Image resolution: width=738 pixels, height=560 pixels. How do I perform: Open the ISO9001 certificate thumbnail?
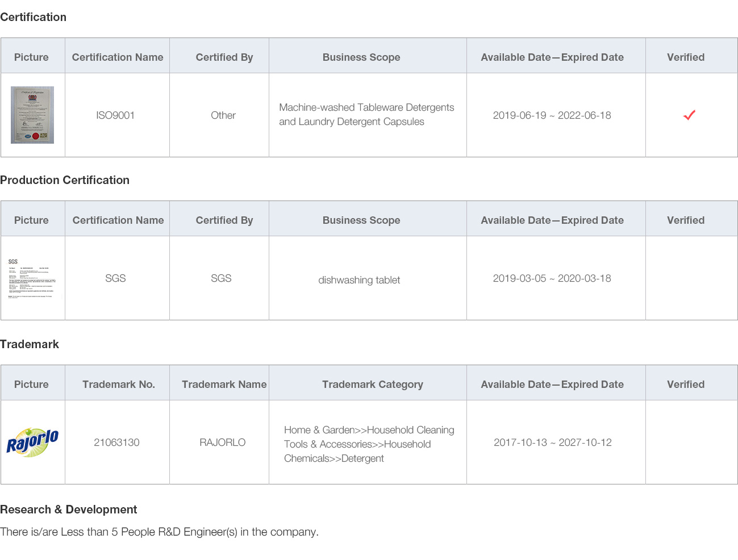pos(32,115)
